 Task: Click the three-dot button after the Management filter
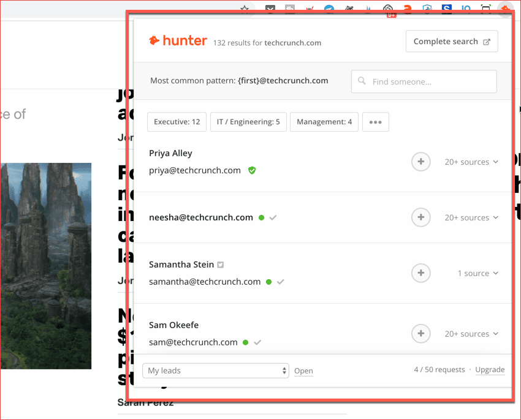pyautogui.click(x=376, y=122)
